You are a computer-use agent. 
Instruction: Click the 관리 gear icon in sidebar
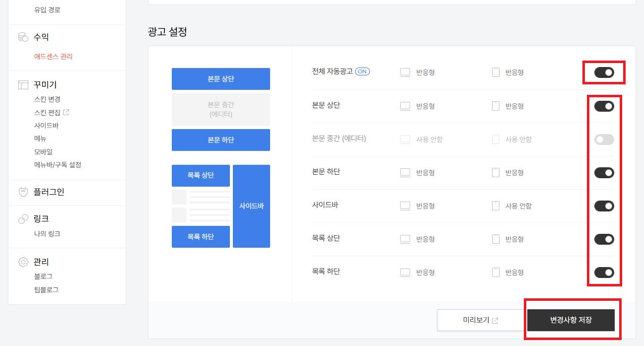click(23, 262)
